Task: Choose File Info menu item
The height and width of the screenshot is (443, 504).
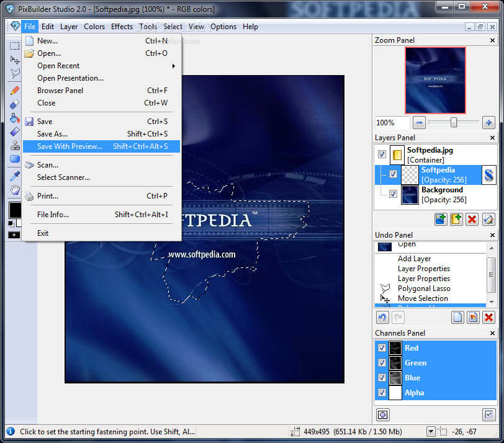Action: coord(102,215)
